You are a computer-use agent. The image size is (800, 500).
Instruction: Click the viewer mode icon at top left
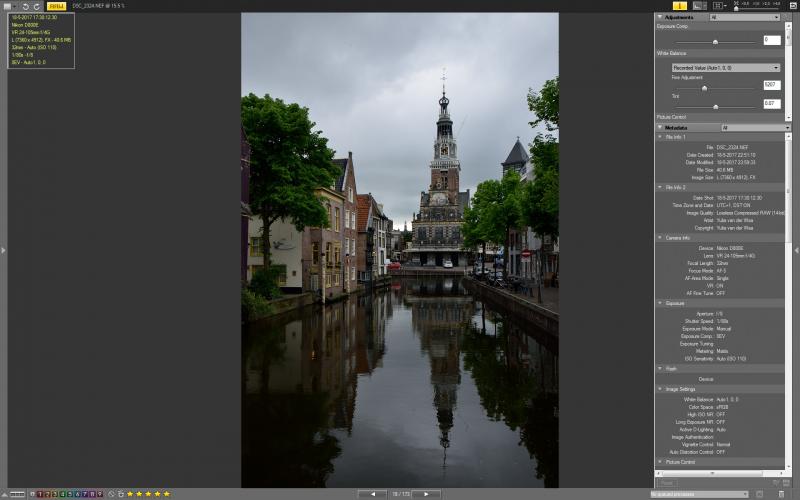tap(7, 6)
